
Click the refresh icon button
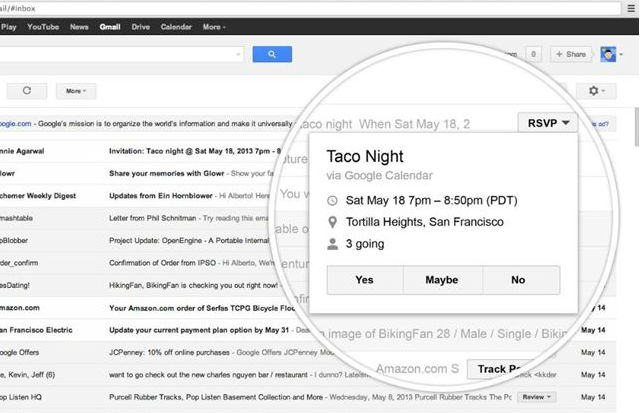[x=27, y=91]
